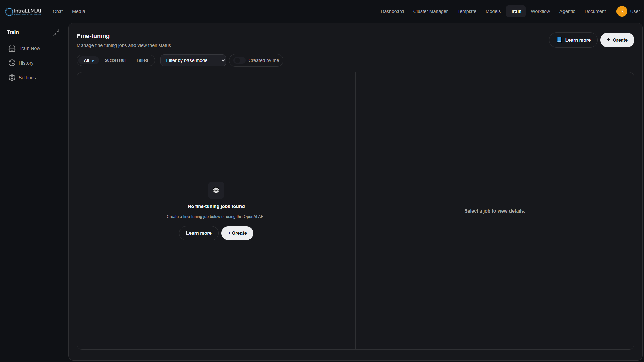Click the header Create button

(x=617, y=40)
